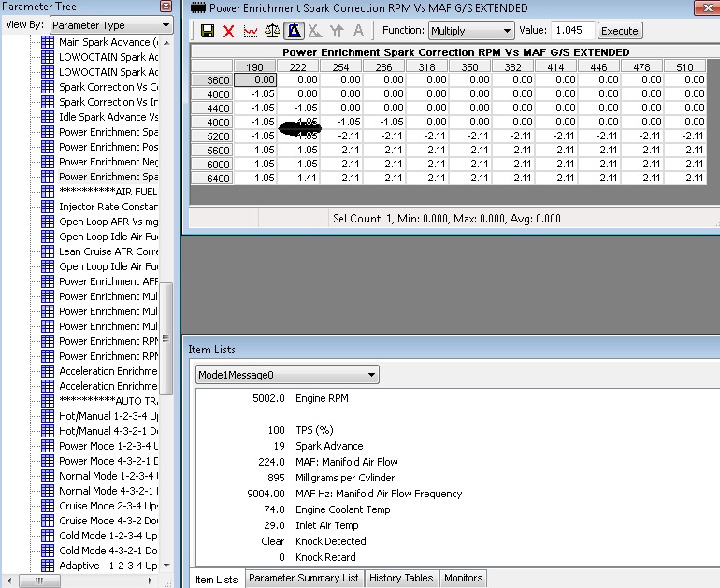Click the chip icon in window title

tap(198, 7)
